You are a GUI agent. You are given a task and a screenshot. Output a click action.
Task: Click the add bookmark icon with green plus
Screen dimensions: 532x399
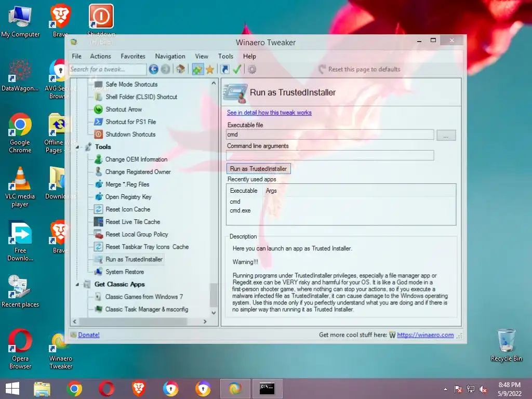click(x=197, y=69)
